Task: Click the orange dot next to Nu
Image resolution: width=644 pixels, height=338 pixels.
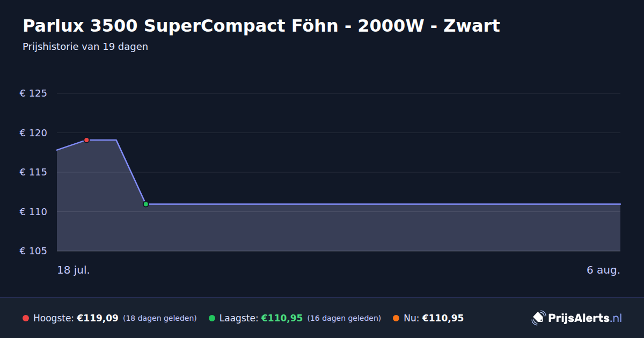Action: click(396, 318)
